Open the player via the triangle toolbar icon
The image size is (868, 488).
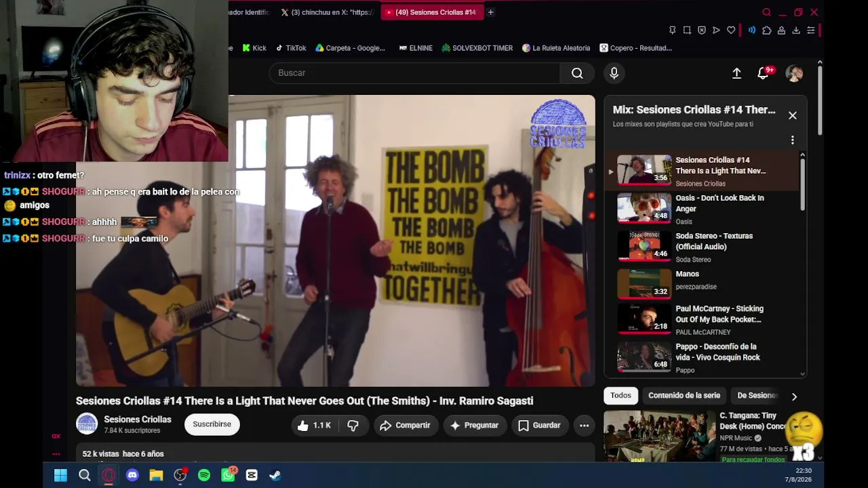pos(716,30)
